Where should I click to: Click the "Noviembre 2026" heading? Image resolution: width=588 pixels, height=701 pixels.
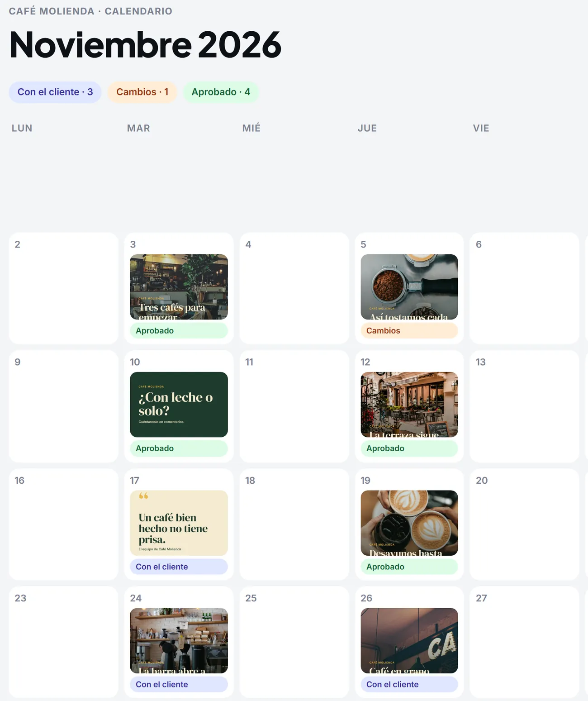(145, 45)
